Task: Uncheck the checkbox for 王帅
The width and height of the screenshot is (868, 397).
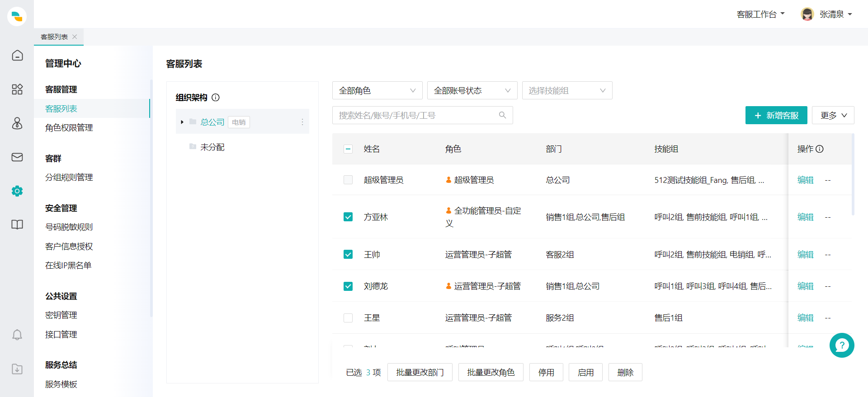Action: [x=348, y=254]
